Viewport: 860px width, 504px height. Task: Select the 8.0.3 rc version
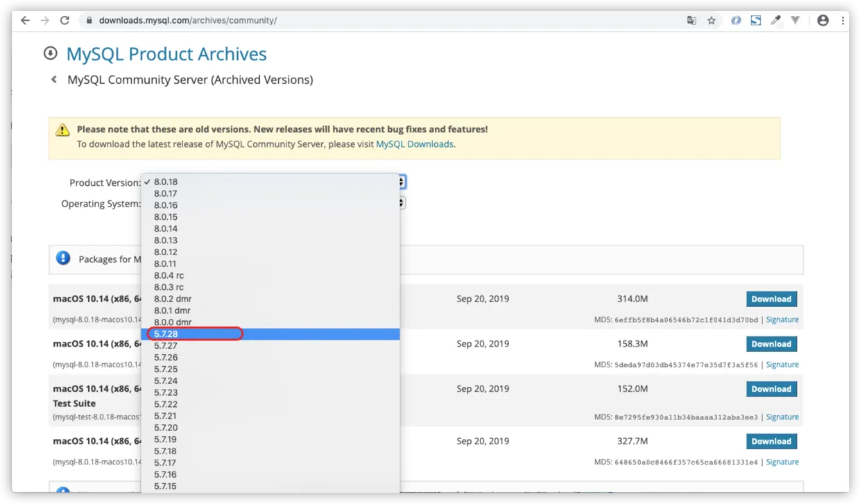click(x=270, y=287)
